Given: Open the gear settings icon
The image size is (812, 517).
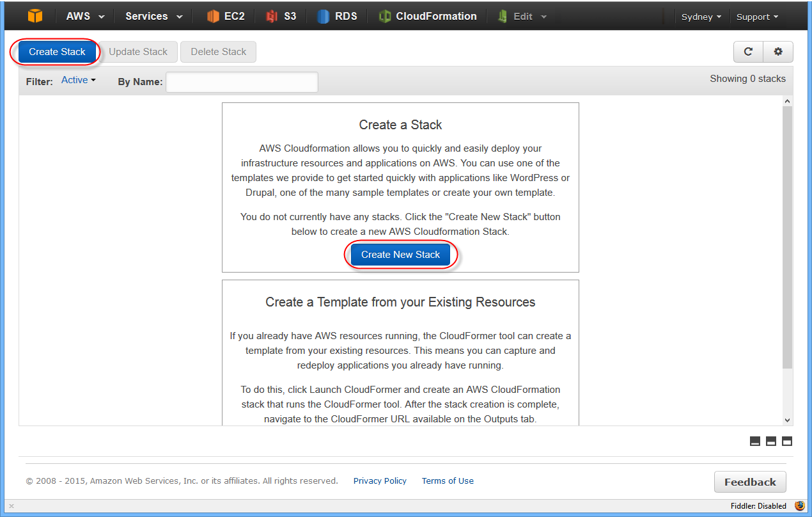Looking at the screenshot, I should [x=778, y=52].
